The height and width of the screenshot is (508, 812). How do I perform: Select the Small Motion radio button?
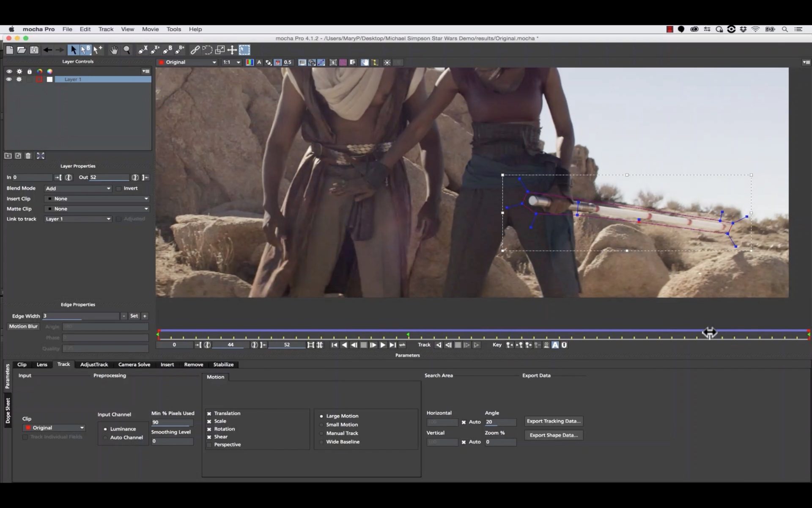pyautogui.click(x=321, y=425)
